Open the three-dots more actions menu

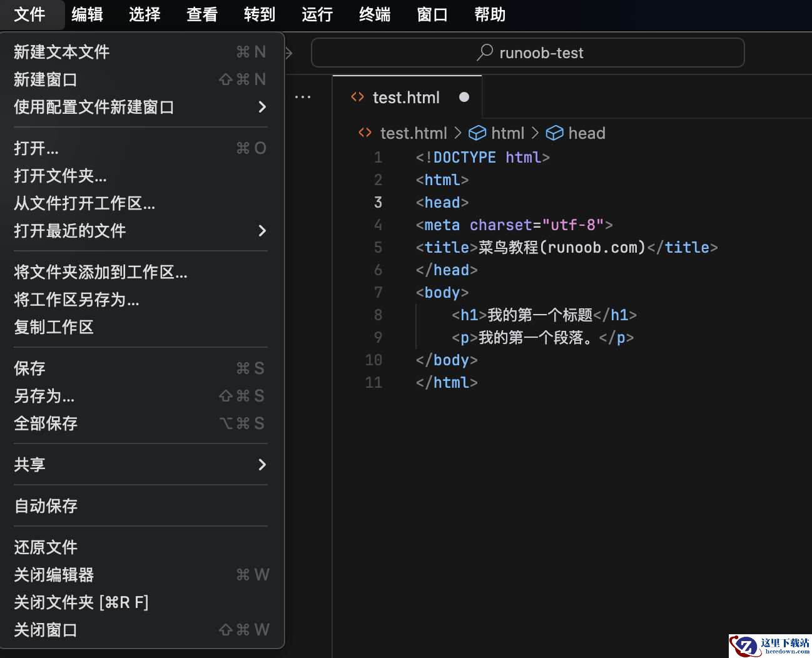coord(303,97)
